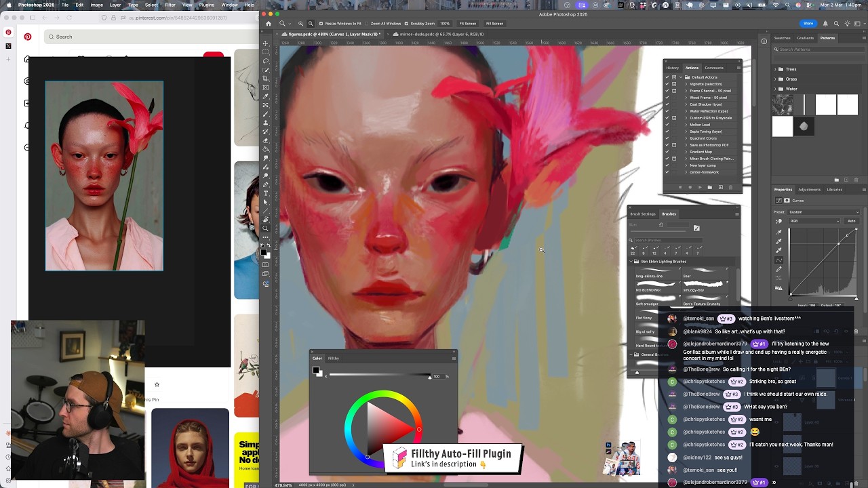Click the Share button
The width and height of the screenshot is (868, 488).
(x=808, y=24)
